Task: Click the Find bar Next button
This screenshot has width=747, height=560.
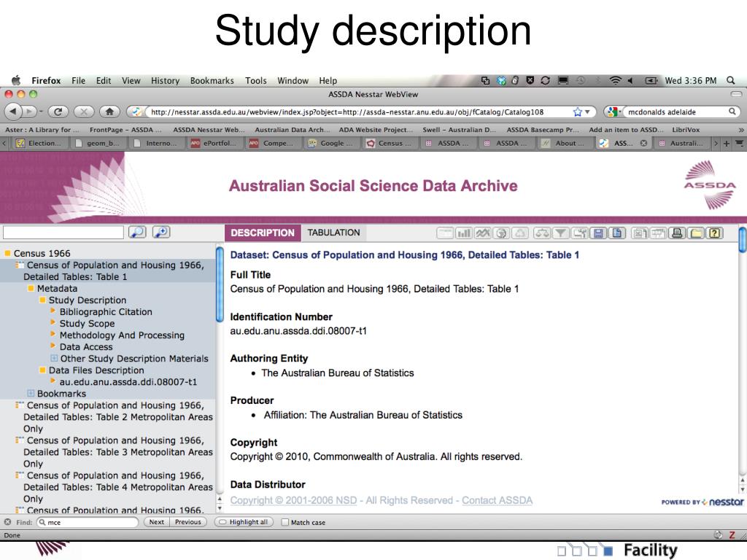Action: coord(156,522)
